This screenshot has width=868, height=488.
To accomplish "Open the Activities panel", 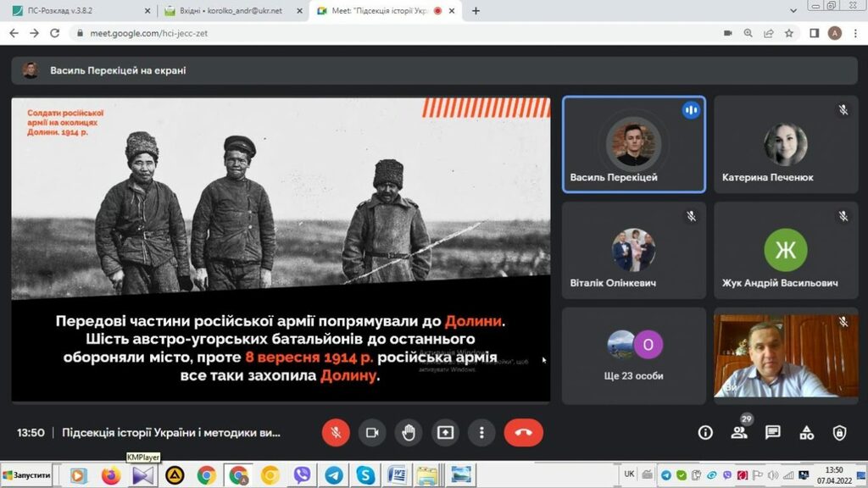I will (806, 432).
